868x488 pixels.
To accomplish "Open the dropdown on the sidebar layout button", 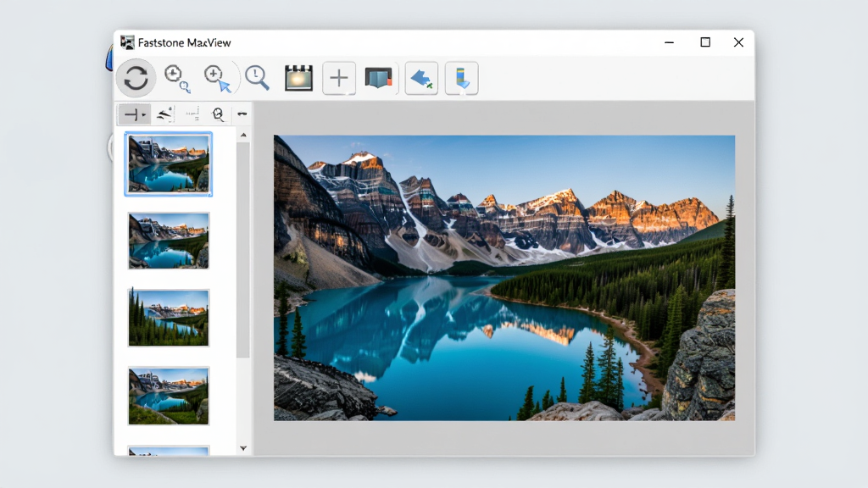I will click(143, 115).
